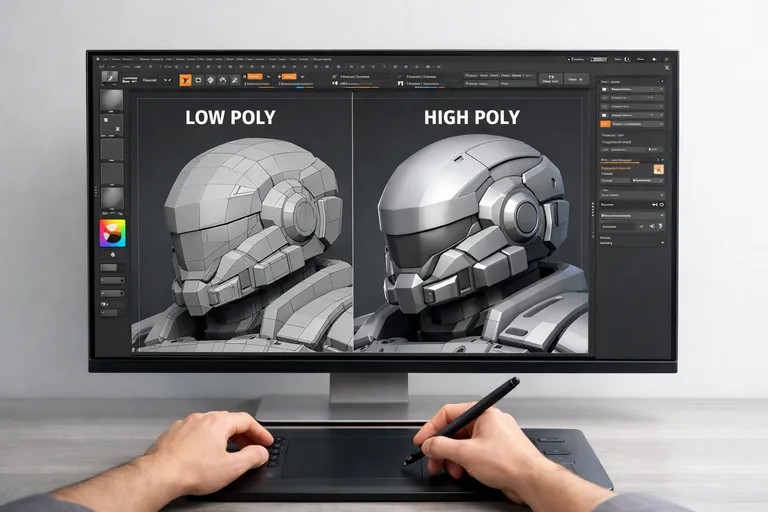
Task: Click the orange star icon in right panel
Action: point(657,169)
